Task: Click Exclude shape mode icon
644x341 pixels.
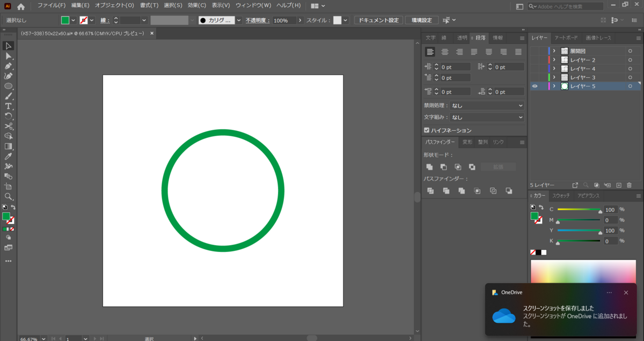Action: tap(472, 167)
